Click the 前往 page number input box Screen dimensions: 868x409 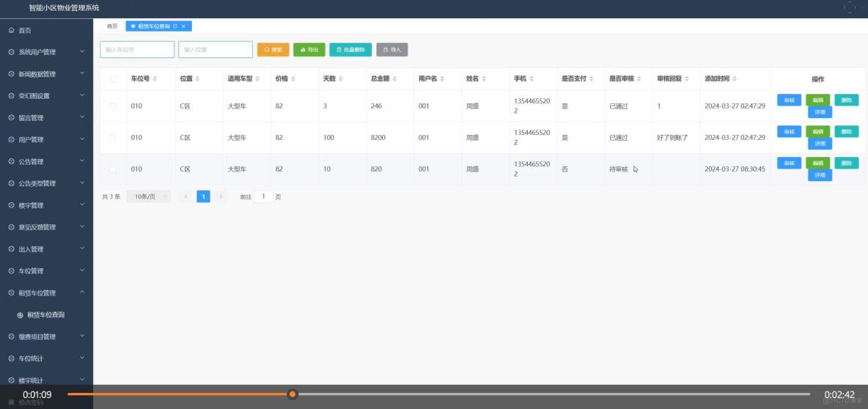tap(263, 196)
